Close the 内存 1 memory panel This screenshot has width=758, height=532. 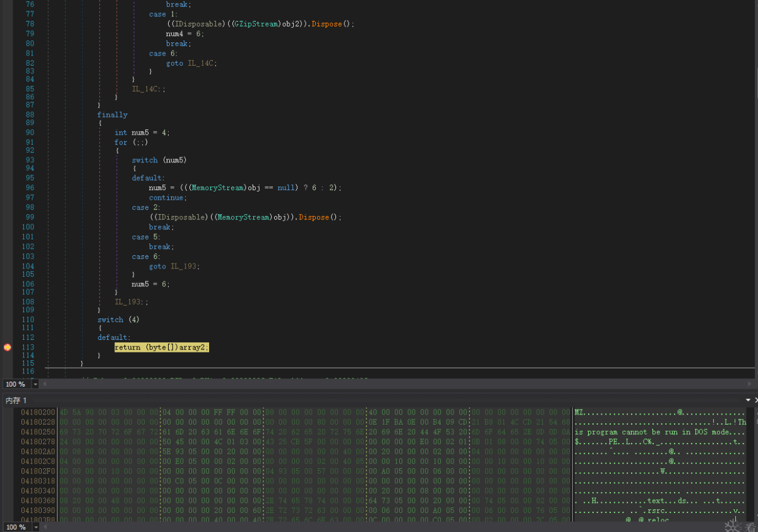(x=755, y=400)
